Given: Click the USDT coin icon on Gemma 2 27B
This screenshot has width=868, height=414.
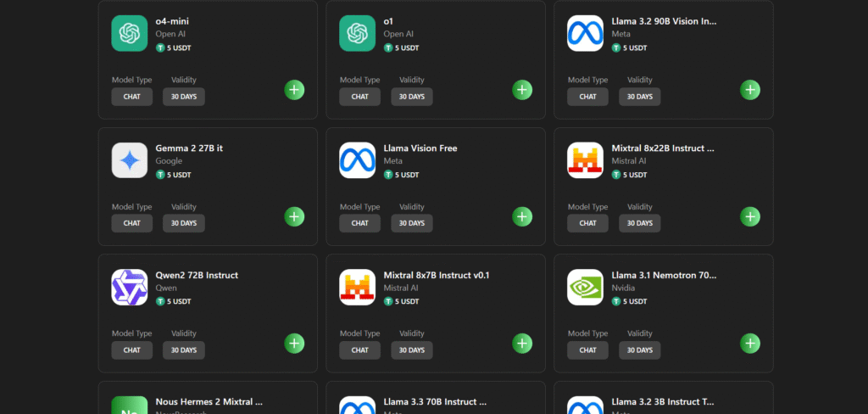Looking at the screenshot, I should click(160, 175).
